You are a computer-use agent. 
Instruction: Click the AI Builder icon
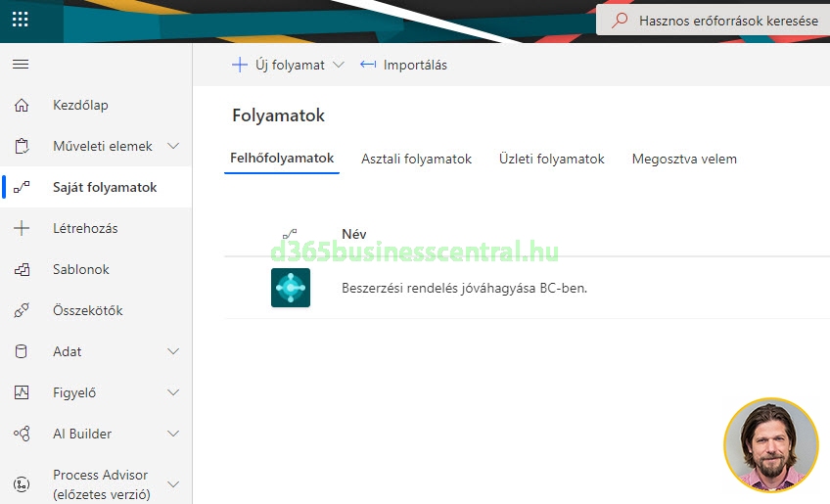tap(22, 435)
